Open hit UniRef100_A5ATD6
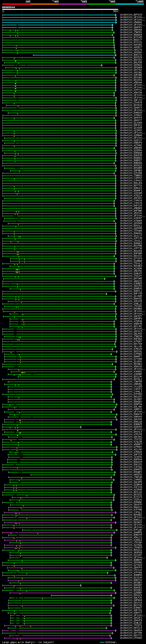Viewport: 146px width, 644px height. click(x=131, y=93)
